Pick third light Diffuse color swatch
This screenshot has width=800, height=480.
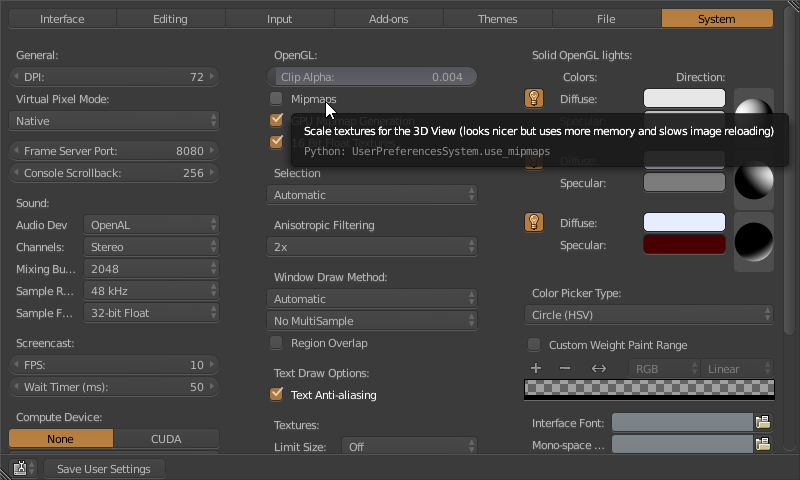tap(684, 222)
